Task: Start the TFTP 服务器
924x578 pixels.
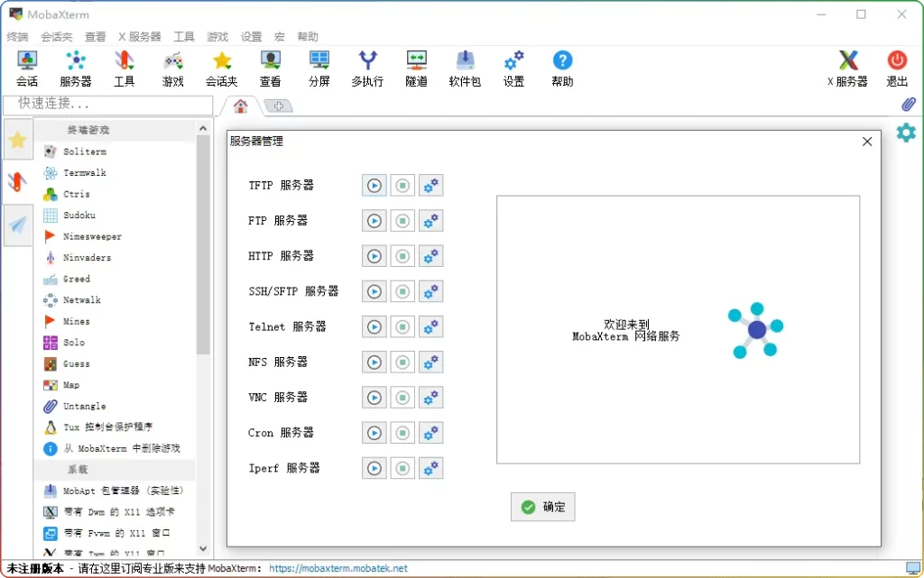Action: (x=374, y=186)
